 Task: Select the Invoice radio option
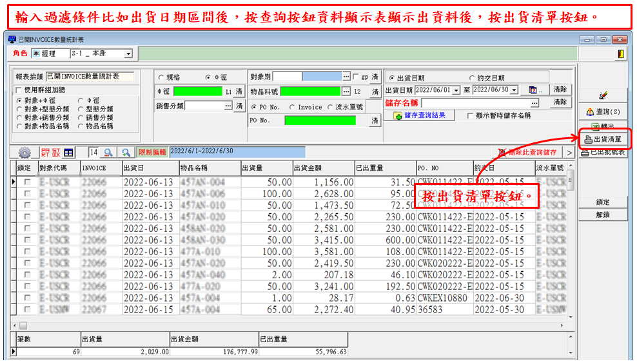click(x=293, y=107)
